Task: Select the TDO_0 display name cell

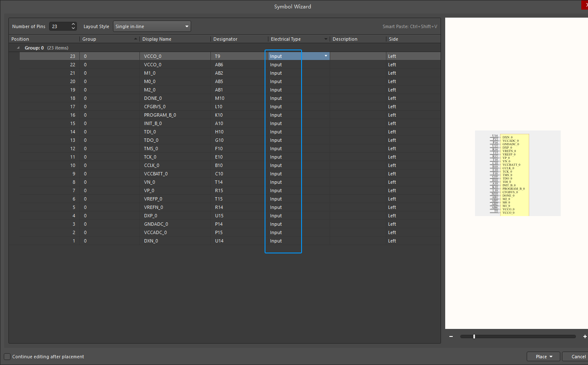Action: click(x=175, y=140)
